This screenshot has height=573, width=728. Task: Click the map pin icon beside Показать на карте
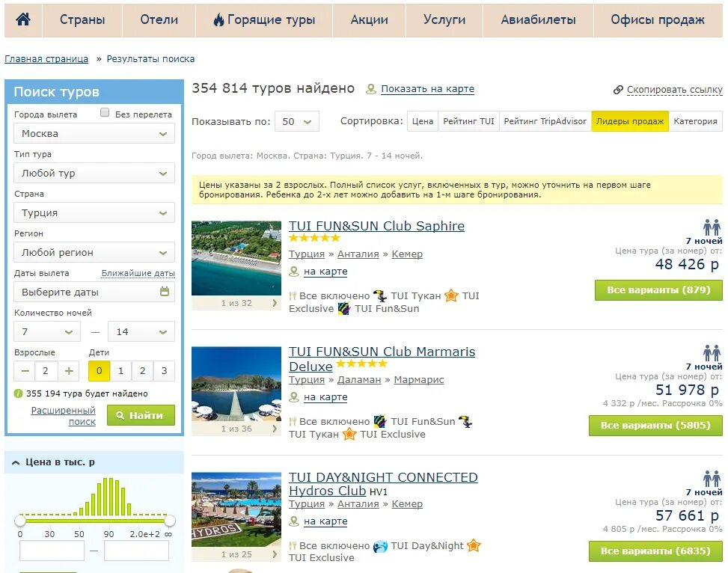pos(370,89)
